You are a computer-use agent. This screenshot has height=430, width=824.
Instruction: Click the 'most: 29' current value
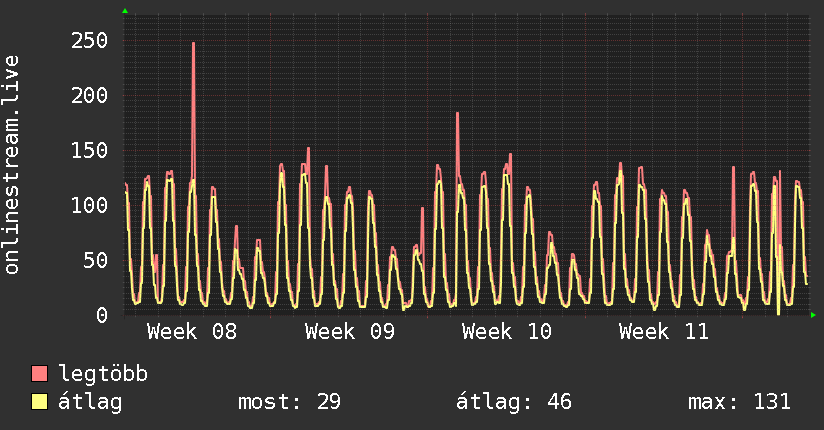coord(290,402)
